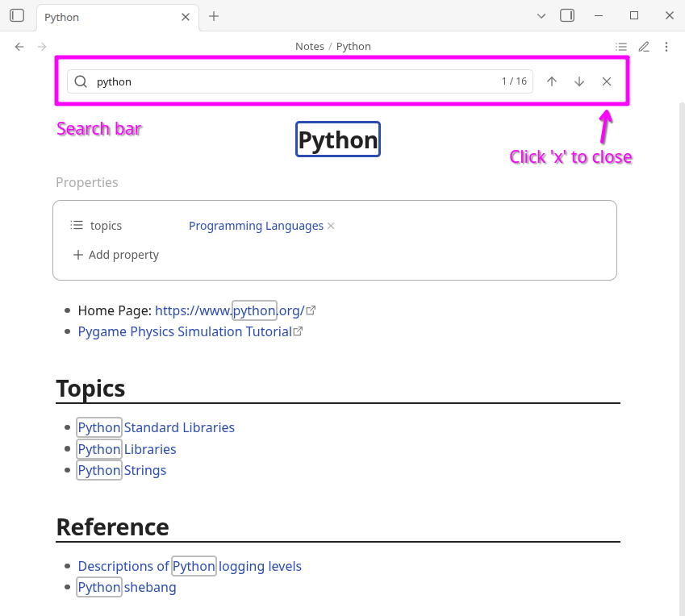Expand the tab list dropdown chevron
Viewport: 685px width, 616px height.
point(541,15)
